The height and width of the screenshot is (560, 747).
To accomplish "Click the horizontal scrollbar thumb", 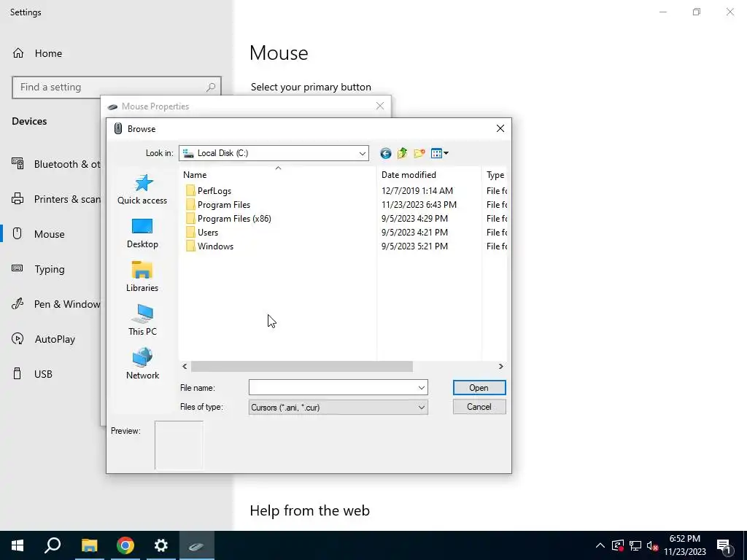I will tap(301, 367).
